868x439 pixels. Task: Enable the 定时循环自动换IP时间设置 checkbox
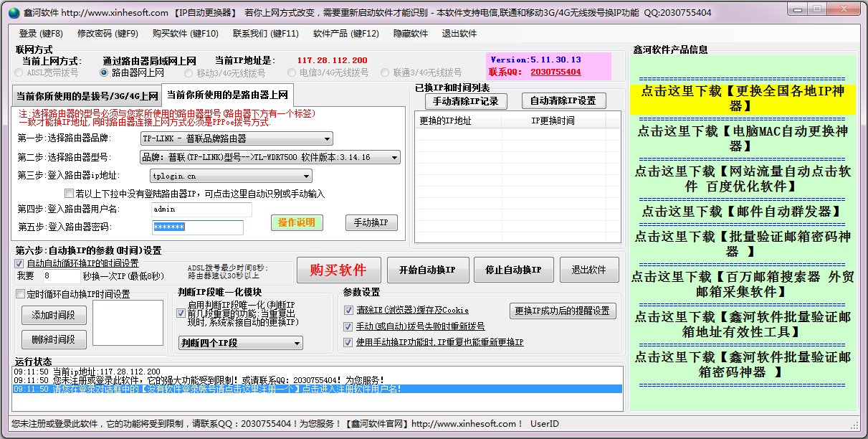(20, 293)
